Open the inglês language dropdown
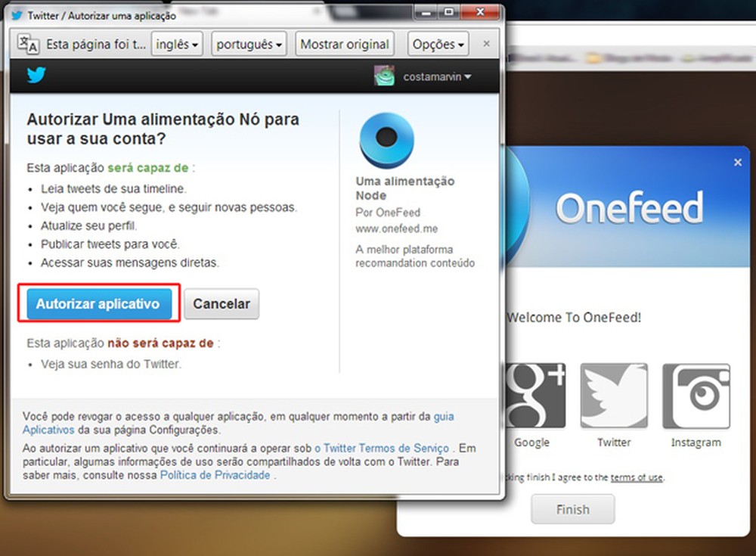 (x=176, y=44)
